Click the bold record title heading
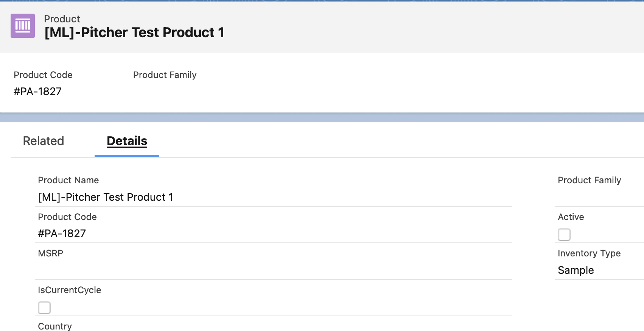This screenshot has height=331, width=644. click(x=134, y=33)
